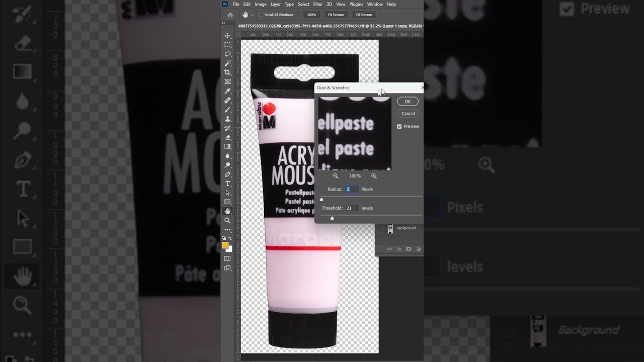Click the Fill Screen button
The height and width of the screenshot is (362, 644).
[364, 15]
